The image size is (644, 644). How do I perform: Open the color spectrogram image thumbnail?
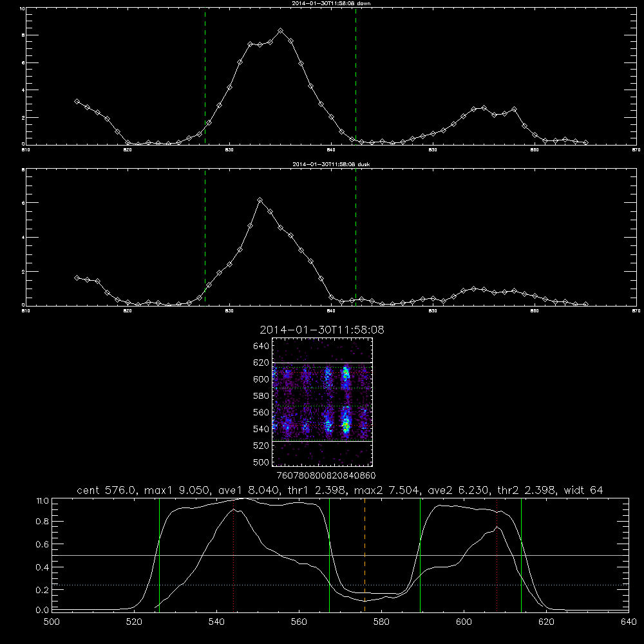[x=322, y=402]
